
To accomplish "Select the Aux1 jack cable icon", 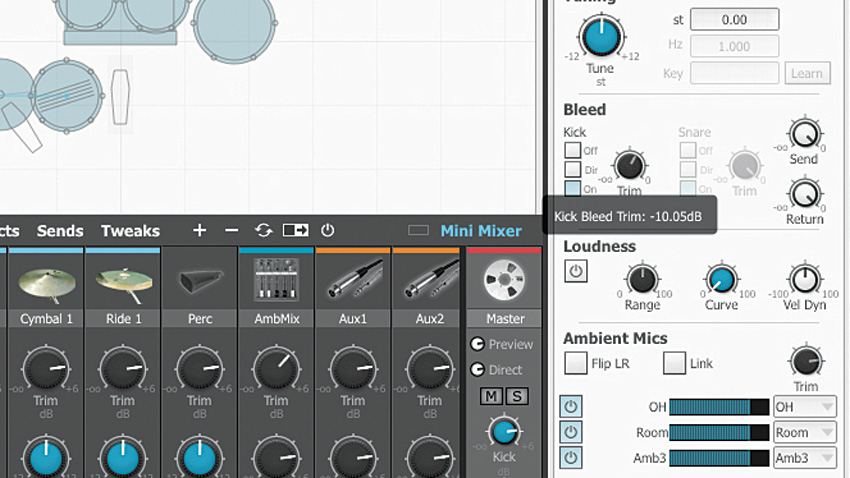I will click(x=353, y=280).
